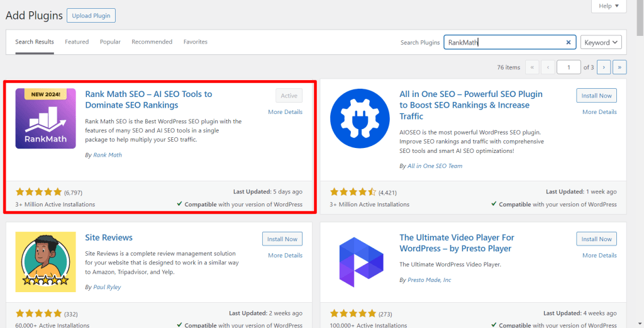Click the Rank Math plugin logo icon

(x=45, y=118)
